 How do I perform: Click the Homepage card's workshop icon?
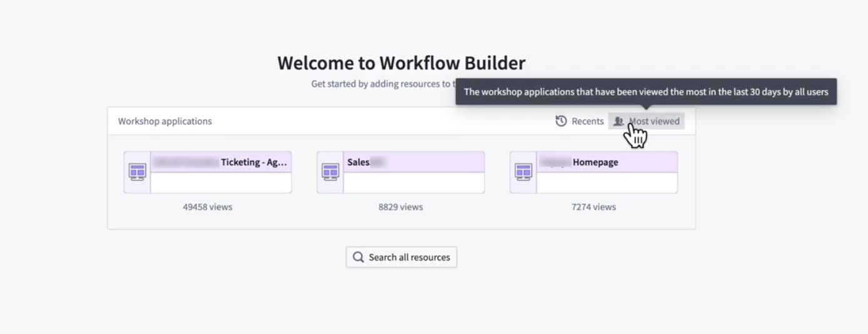[x=523, y=172]
